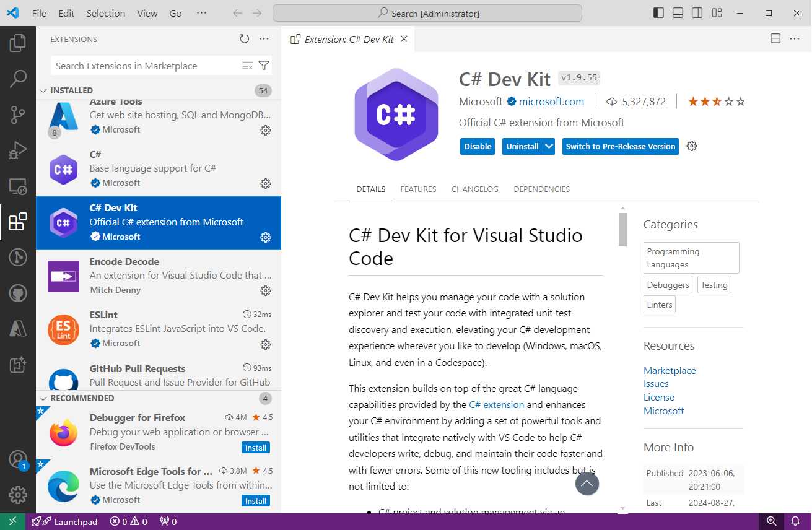The image size is (812, 530).
Task: Open the Customize Layout button
Action: coord(717,13)
